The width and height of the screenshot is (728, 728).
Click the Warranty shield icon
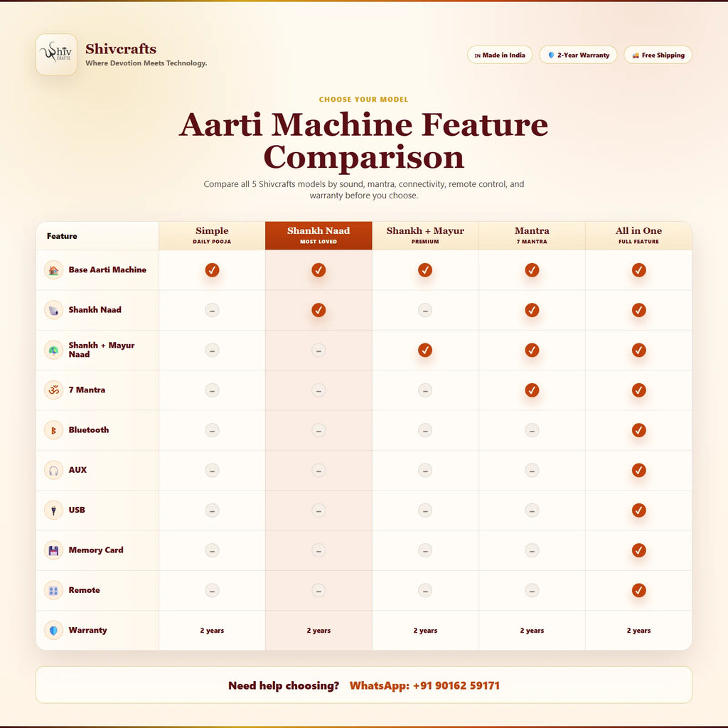(x=53, y=631)
